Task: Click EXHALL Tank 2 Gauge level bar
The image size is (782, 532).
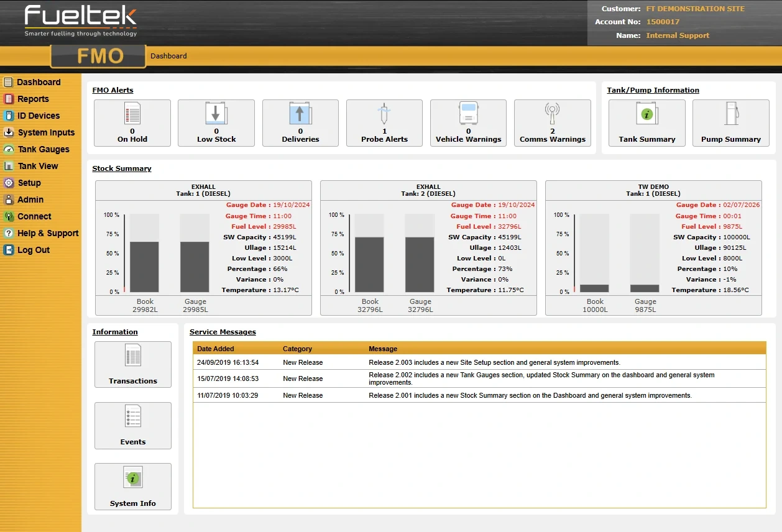Action: tap(420, 265)
